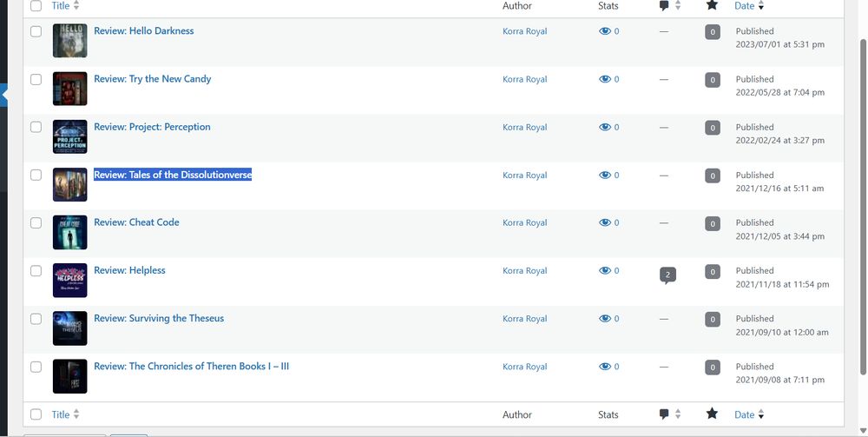Click likes count badge for Surviving the Theseus
Image resolution: width=868 pixels, height=437 pixels.
713,320
